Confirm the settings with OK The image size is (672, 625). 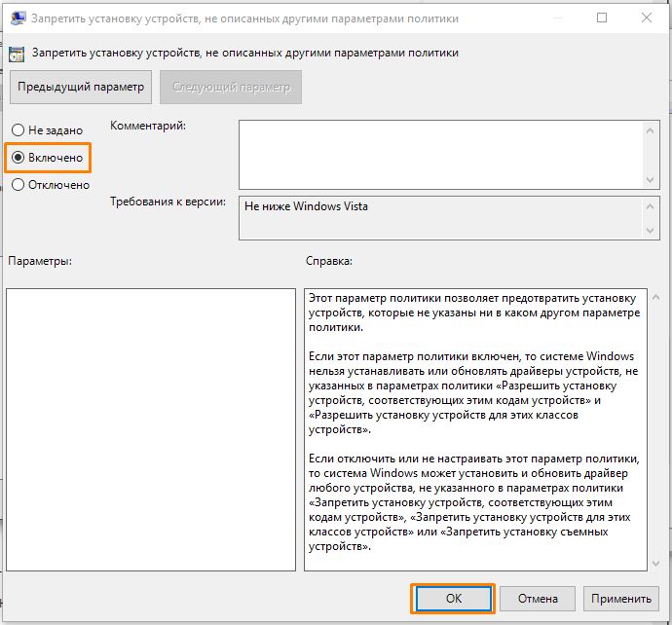[454, 599]
